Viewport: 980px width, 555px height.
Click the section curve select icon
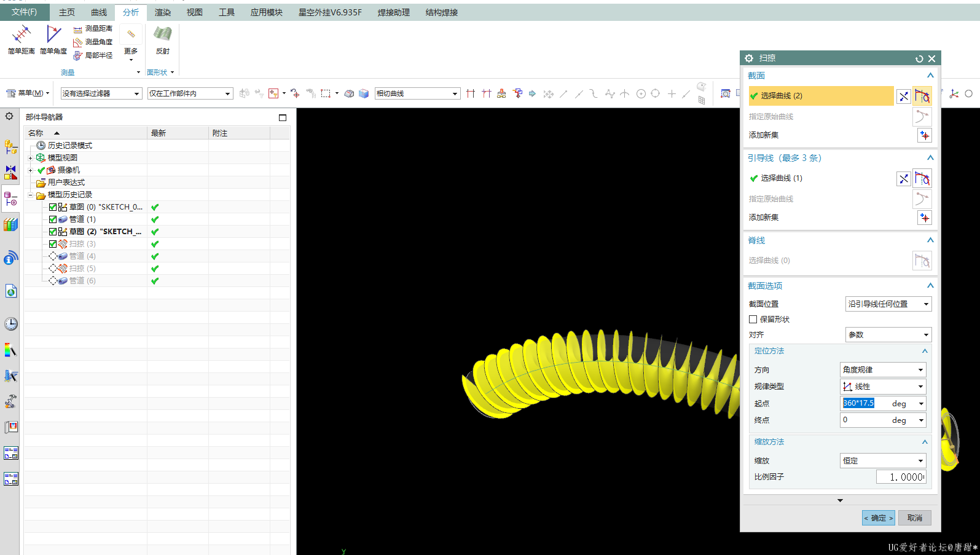(x=922, y=96)
